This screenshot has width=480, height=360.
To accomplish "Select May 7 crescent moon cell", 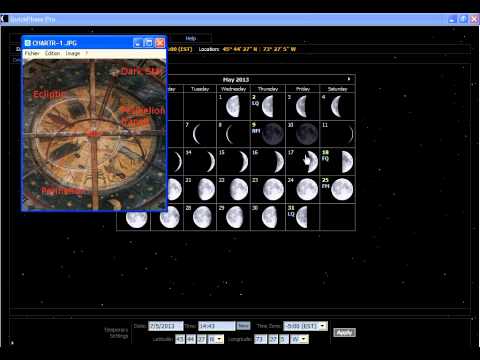I will pyautogui.click(x=200, y=134).
